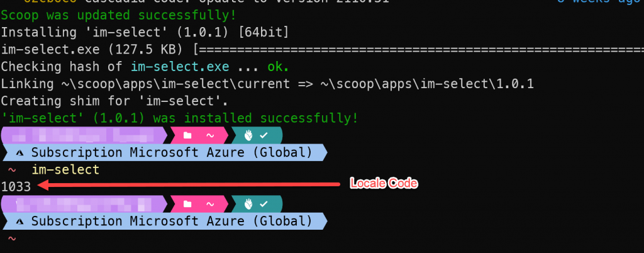Click the red tilde at the bottom empty prompt
Screen dimensions: 644x253
click(x=11, y=239)
